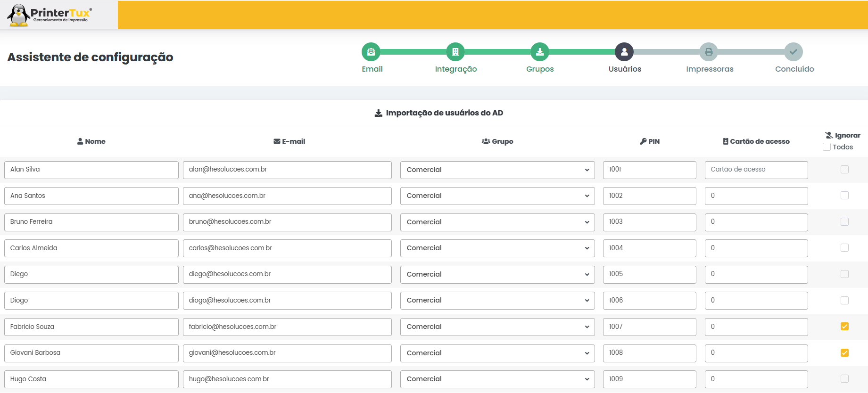Screen dimensions: 868x393
Task: Click the Email step envelope icon
Action: [x=371, y=52]
